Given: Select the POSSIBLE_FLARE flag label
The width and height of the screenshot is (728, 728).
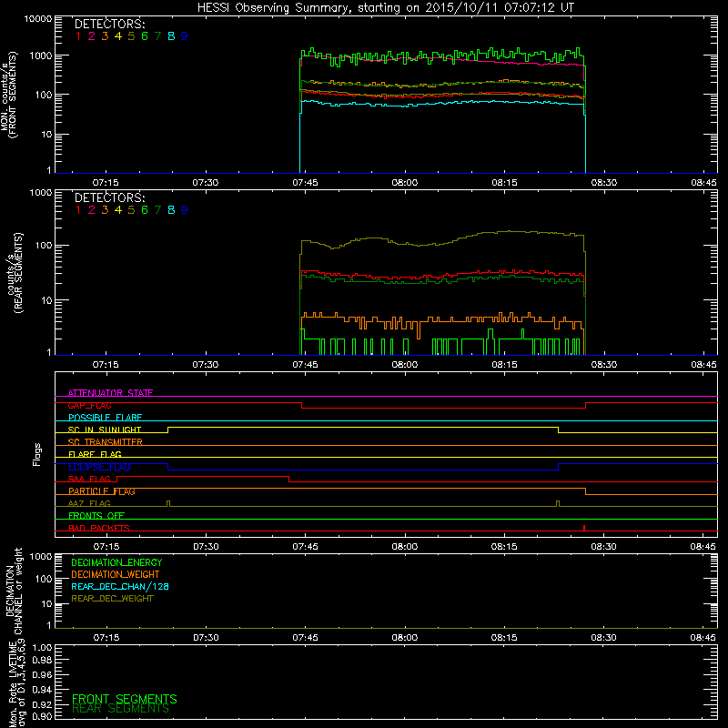Looking at the screenshot, I should 105,418.
